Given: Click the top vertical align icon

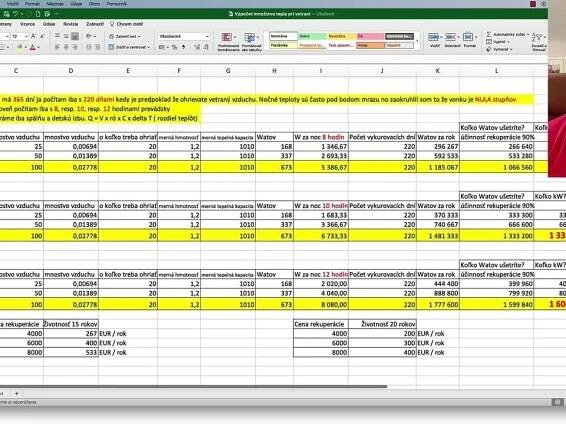Looking at the screenshot, I should tap(57, 36).
